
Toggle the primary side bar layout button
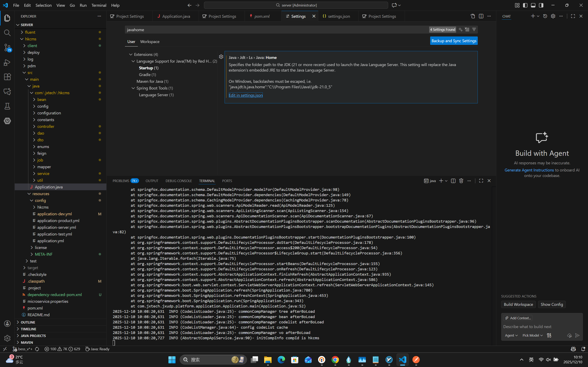tap(525, 5)
